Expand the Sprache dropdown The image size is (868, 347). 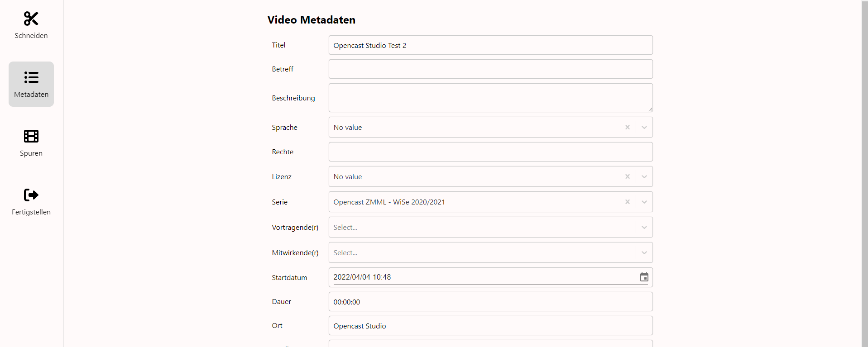pyautogui.click(x=644, y=127)
